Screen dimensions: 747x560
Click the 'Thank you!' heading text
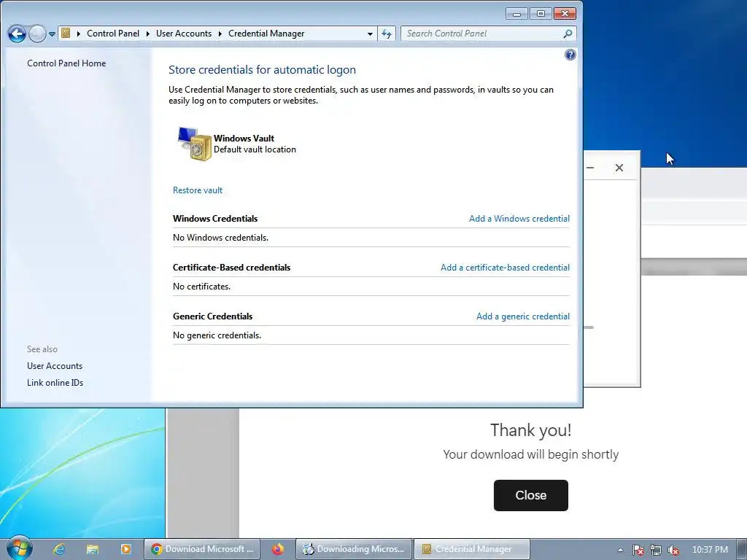(531, 430)
